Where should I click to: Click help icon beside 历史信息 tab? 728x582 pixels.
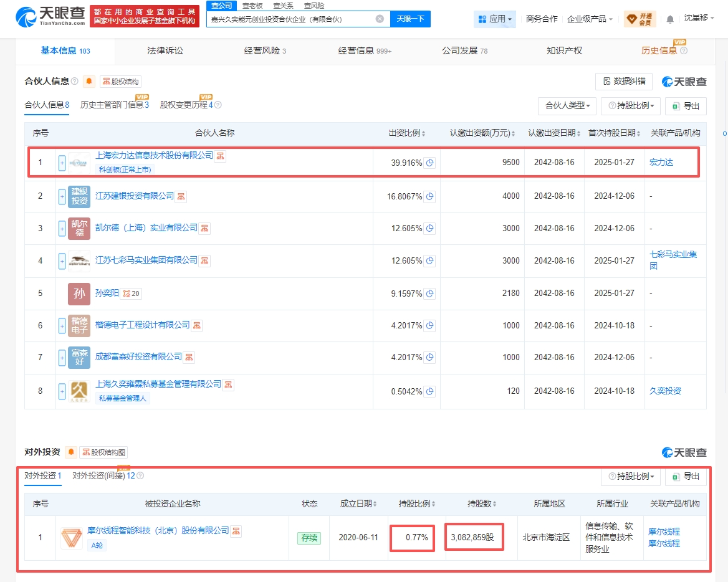coord(684,50)
